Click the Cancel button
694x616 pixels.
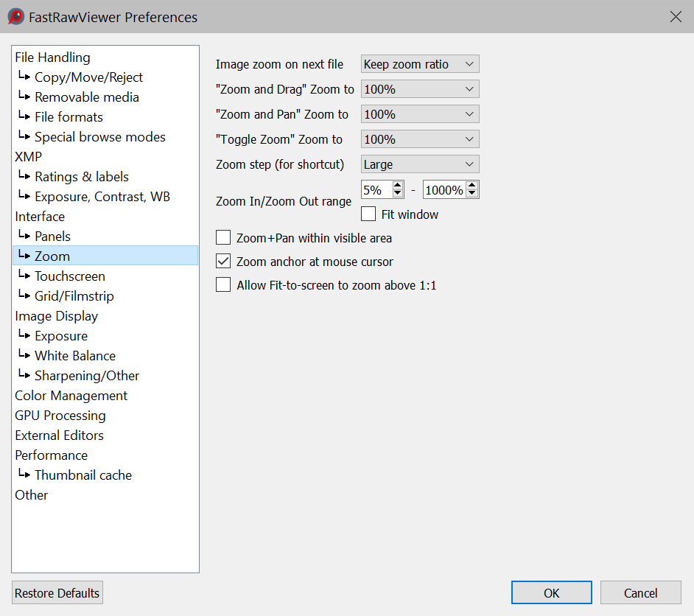640,593
